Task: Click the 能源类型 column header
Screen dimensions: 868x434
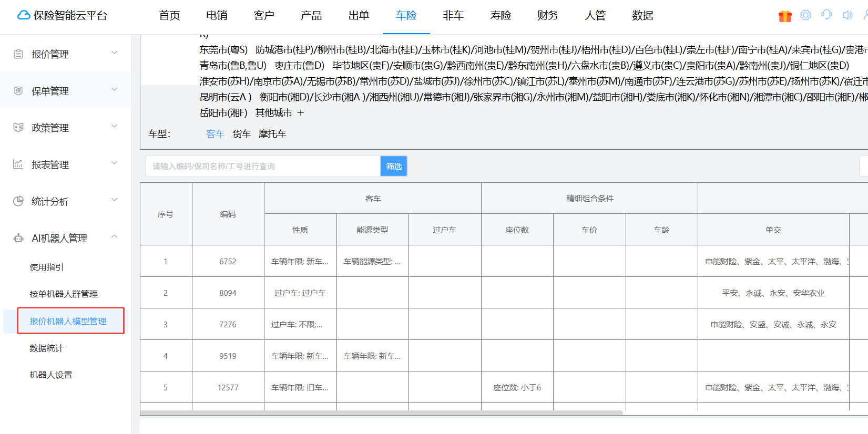Action: [x=372, y=230]
